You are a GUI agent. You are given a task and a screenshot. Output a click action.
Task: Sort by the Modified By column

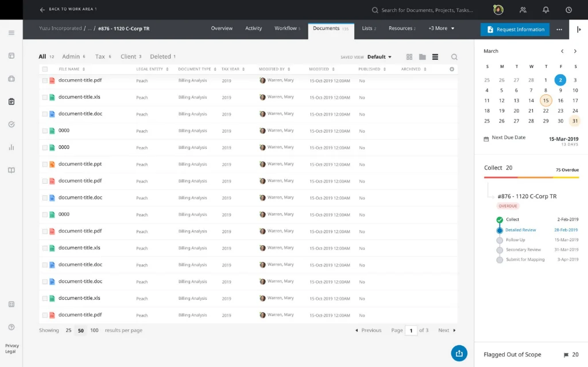pyautogui.click(x=274, y=69)
